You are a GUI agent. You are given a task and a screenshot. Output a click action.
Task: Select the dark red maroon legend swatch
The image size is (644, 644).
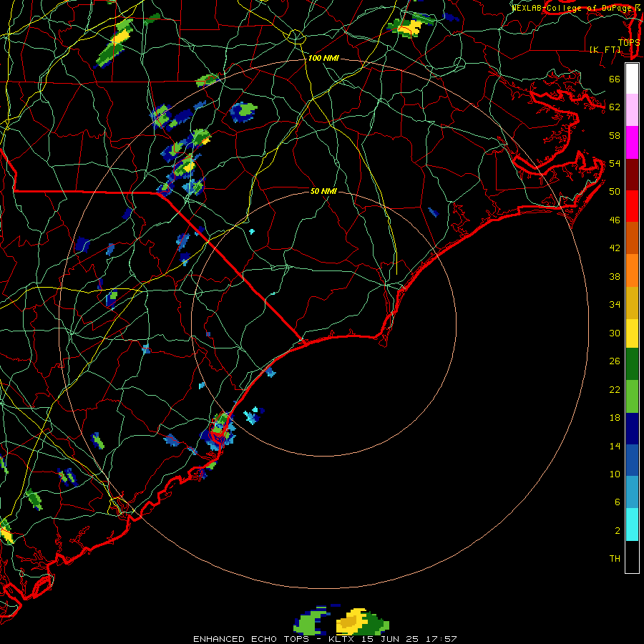point(632,174)
